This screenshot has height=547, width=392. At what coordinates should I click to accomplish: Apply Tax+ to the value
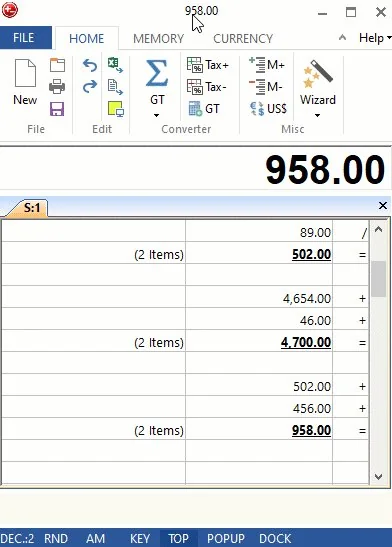(208, 65)
